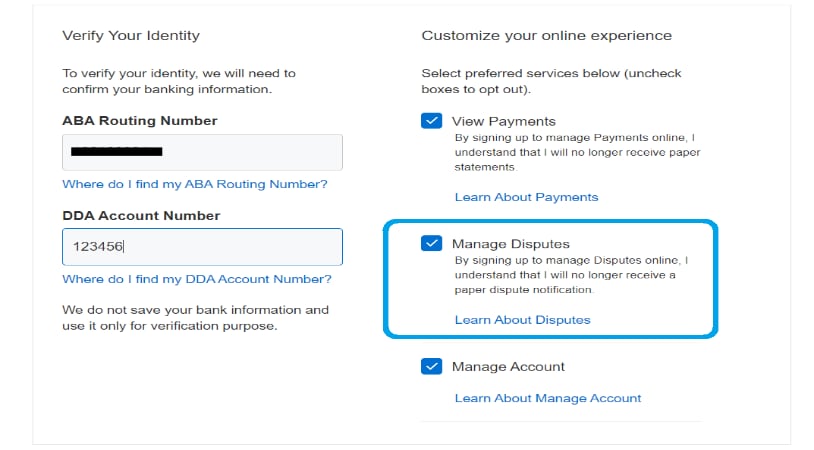This screenshot has width=814, height=450.
Task: Click the 'DDA Account Number' field label
Action: (x=141, y=216)
